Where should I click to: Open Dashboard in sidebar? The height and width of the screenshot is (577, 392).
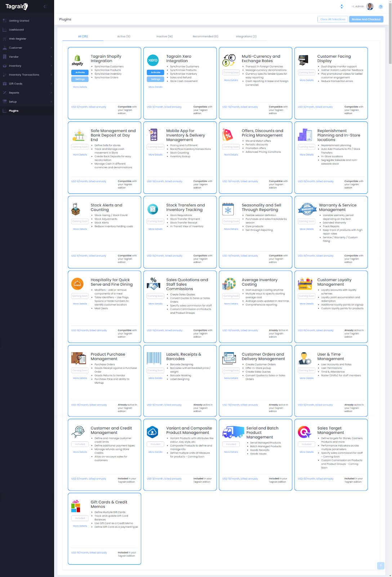27,30
